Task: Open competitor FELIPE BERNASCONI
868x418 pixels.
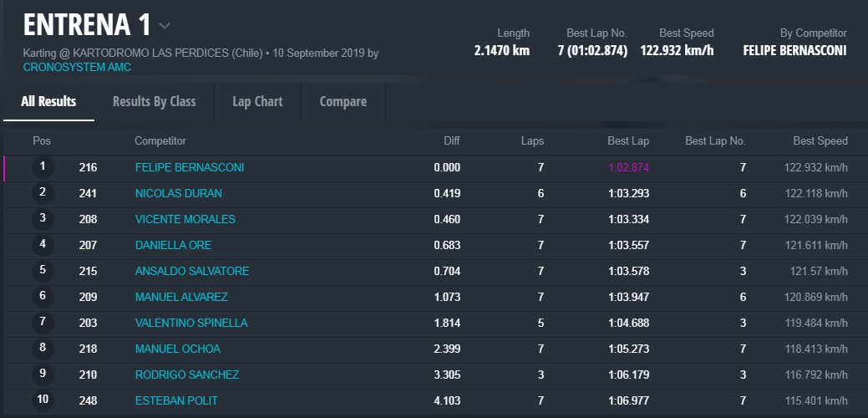Action: pos(190,167)
